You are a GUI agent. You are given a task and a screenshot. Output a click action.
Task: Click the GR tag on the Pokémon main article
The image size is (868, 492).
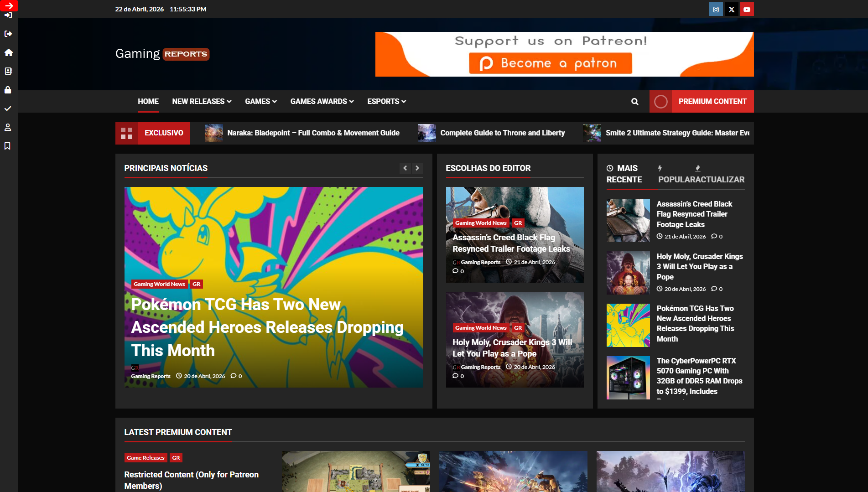point(196,284)
